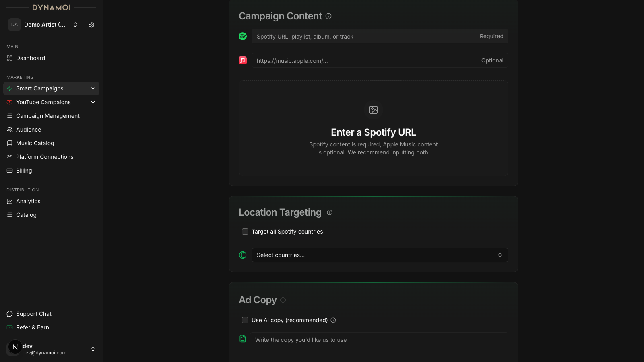Viewport: 644px width, 362px height.
Task: Click the Spotify icon beside the URL field
Action: click(243, 36)
